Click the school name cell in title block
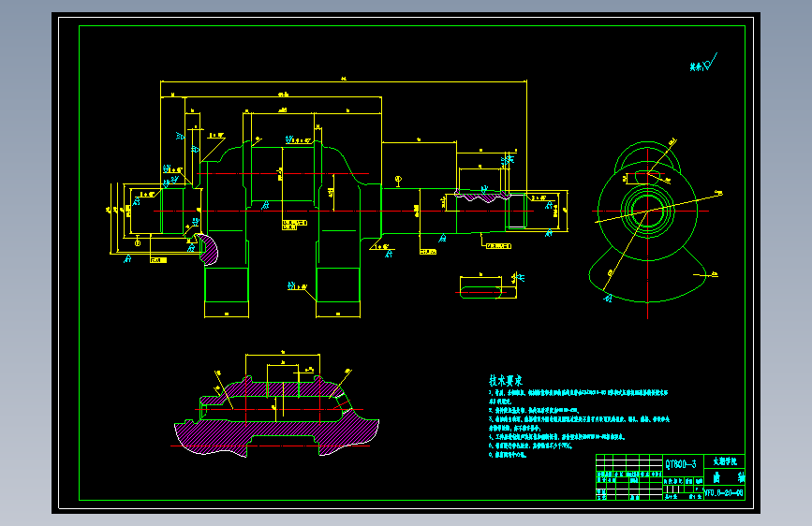The image size is (812, 526). (725, 461)
